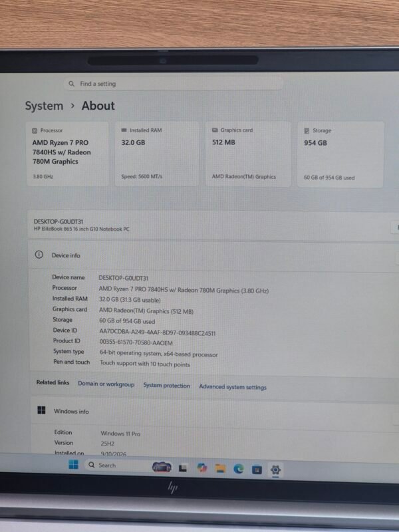Open the Task View icon in taskbar
Image resolution: width=399 pixels, height=532 pixels.
(183, 468)
